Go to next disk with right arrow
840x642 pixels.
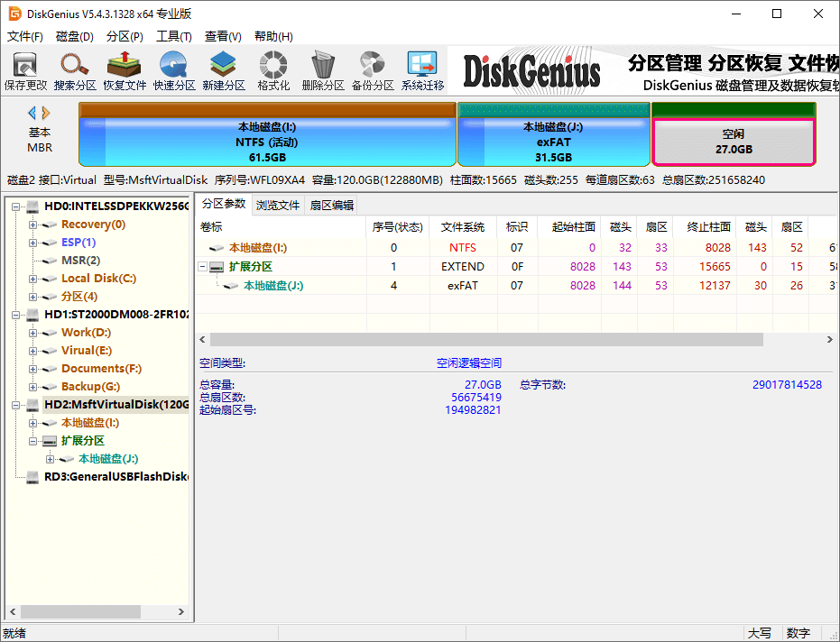[45, 113]
